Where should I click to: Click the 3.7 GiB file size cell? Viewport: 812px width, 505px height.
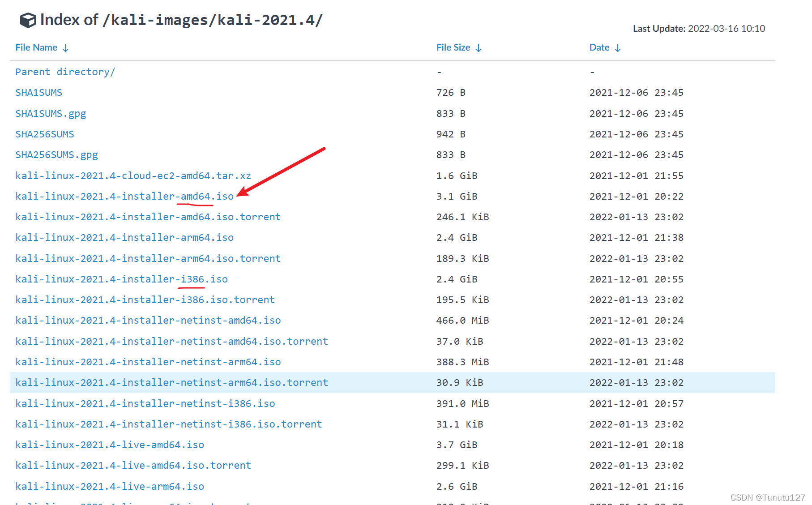pyautogui.click(x=457, y=445)
